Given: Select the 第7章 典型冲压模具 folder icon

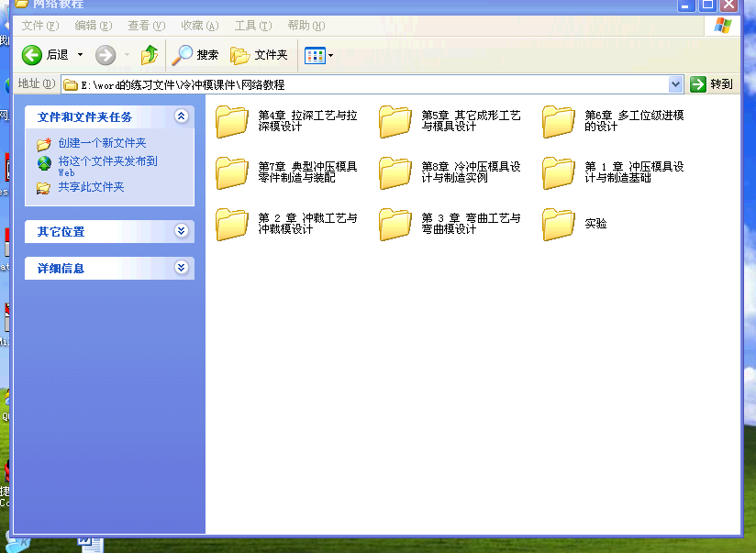Looking at the screenshot, I should point(232,173).
